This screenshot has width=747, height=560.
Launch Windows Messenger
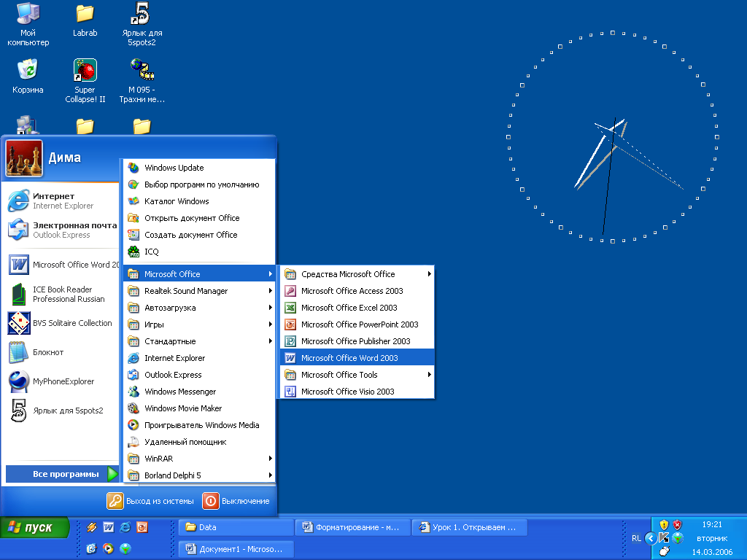tap(199, 392)
